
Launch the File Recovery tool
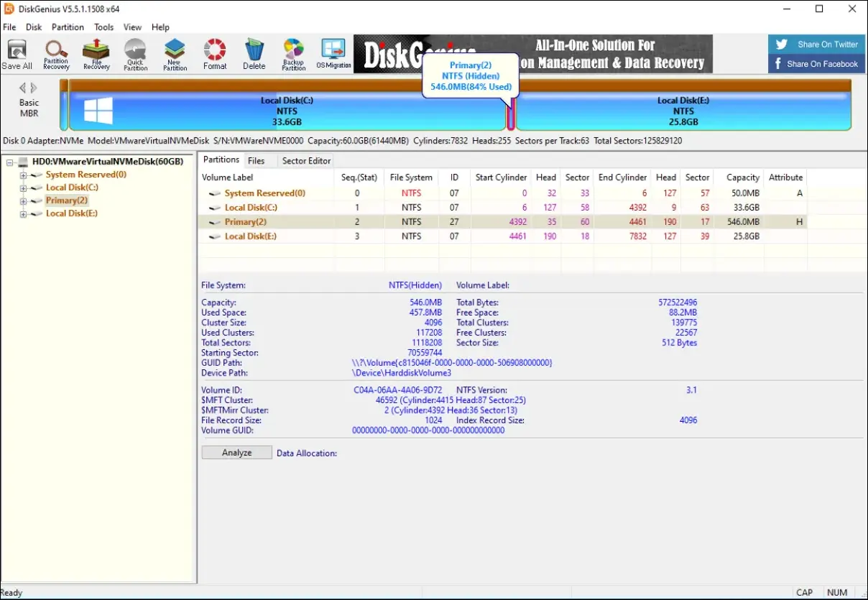coord(96,55)
